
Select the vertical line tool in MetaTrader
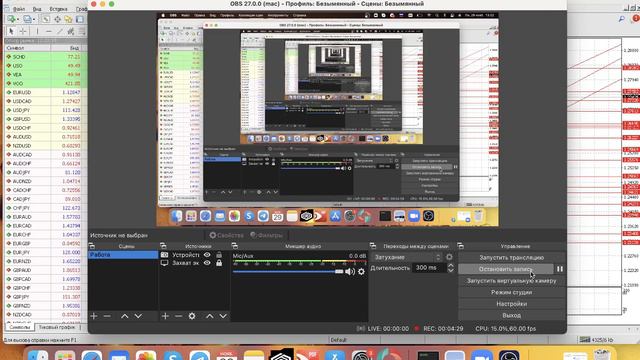(x=37, y=31)
